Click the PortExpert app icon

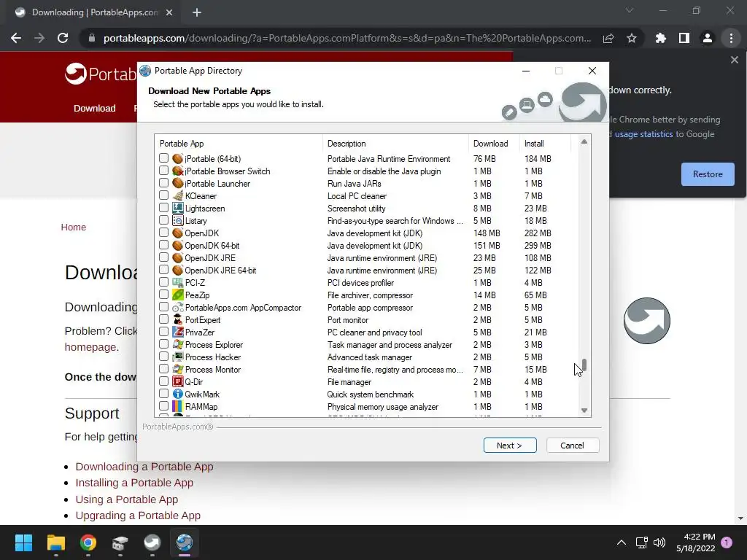click(x=178, y=320)
